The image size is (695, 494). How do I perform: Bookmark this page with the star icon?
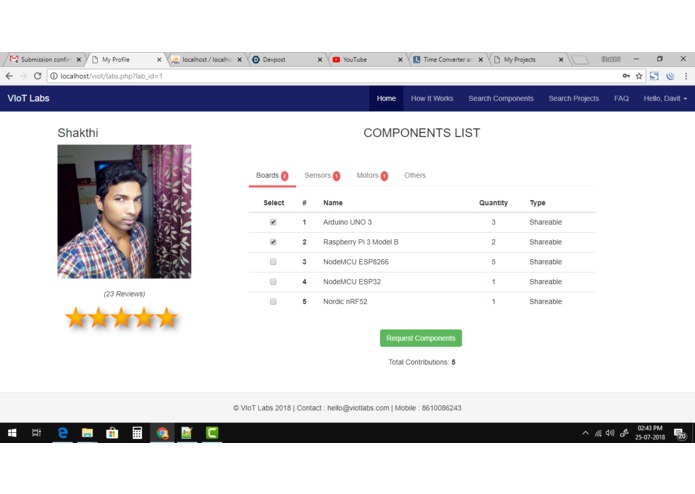[639, 76]
